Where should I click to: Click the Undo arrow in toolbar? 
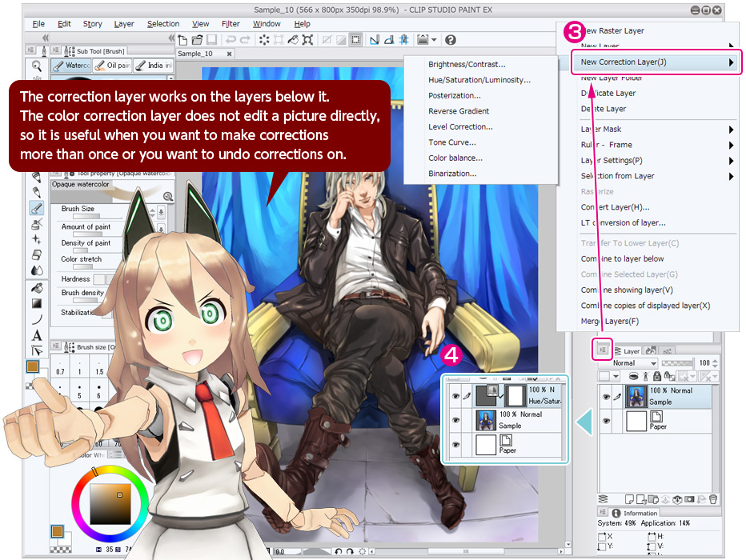231,39
